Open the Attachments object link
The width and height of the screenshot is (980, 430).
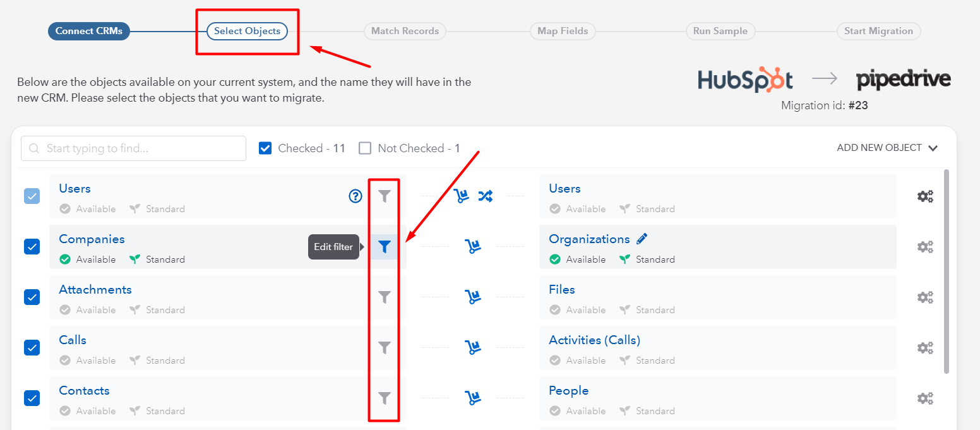click(x=95, y=290)
